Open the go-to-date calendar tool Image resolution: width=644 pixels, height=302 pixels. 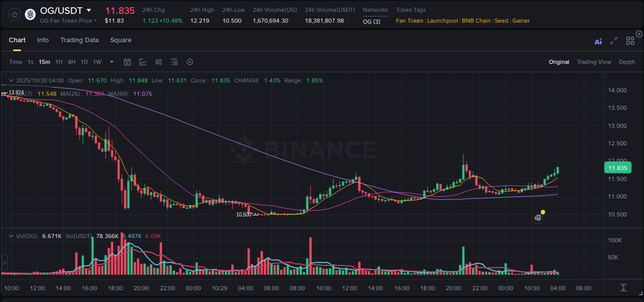(127, 62)
